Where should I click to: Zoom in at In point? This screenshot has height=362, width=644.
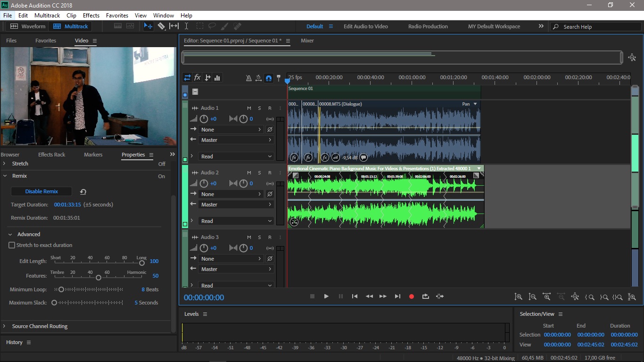pyautogui.click(x=589, y=297)
